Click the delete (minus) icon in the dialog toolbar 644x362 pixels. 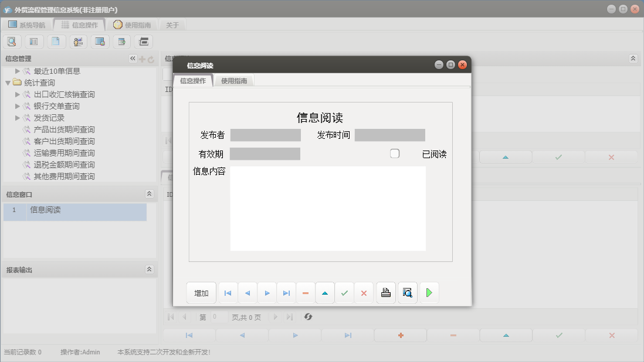[x=306, y=292]
